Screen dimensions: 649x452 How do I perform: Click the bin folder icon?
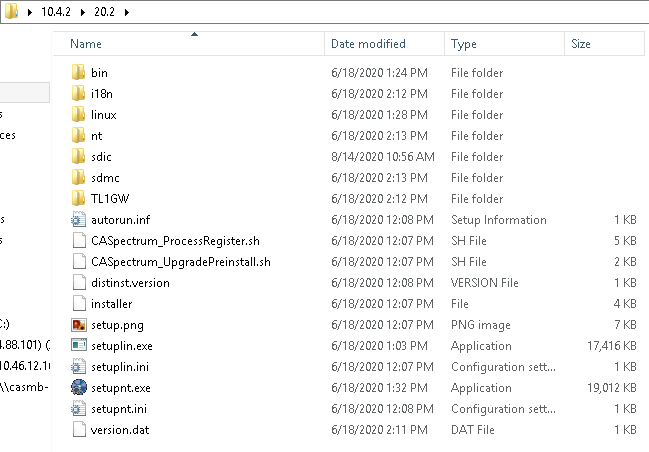(x=79, y=73)
